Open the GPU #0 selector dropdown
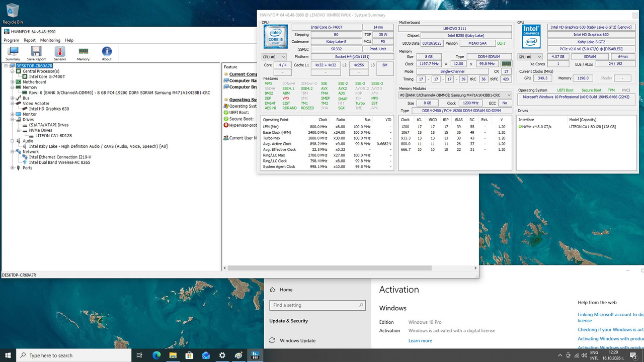The image size is (644, 362). [x=530, y=57]
